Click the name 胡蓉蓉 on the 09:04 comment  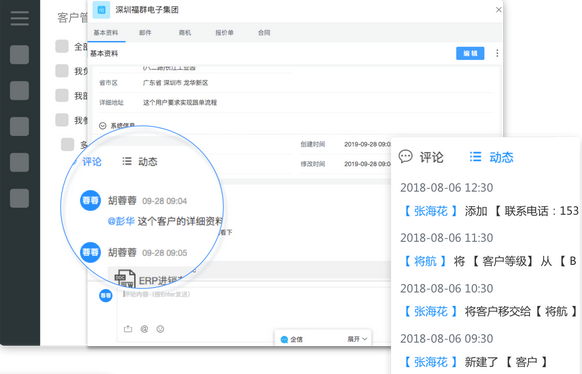pos(122,201)
